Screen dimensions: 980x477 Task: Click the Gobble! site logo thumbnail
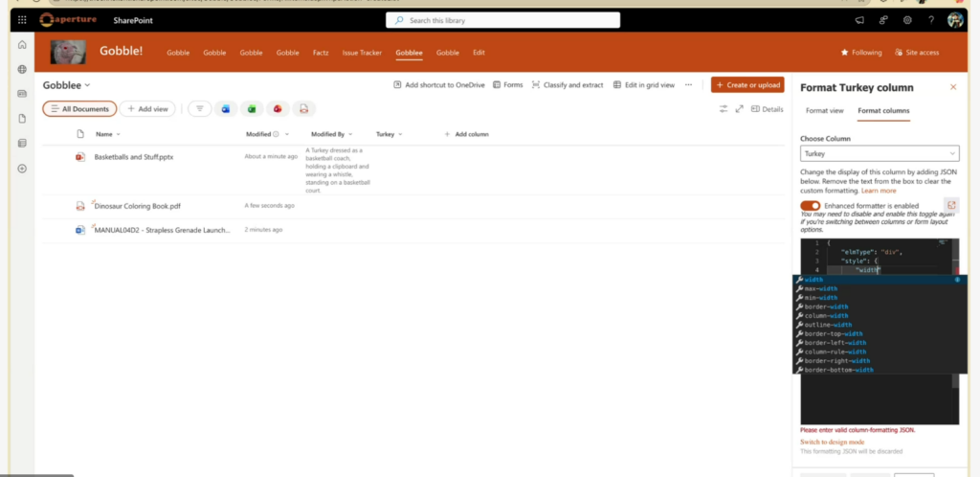(69, 52)
